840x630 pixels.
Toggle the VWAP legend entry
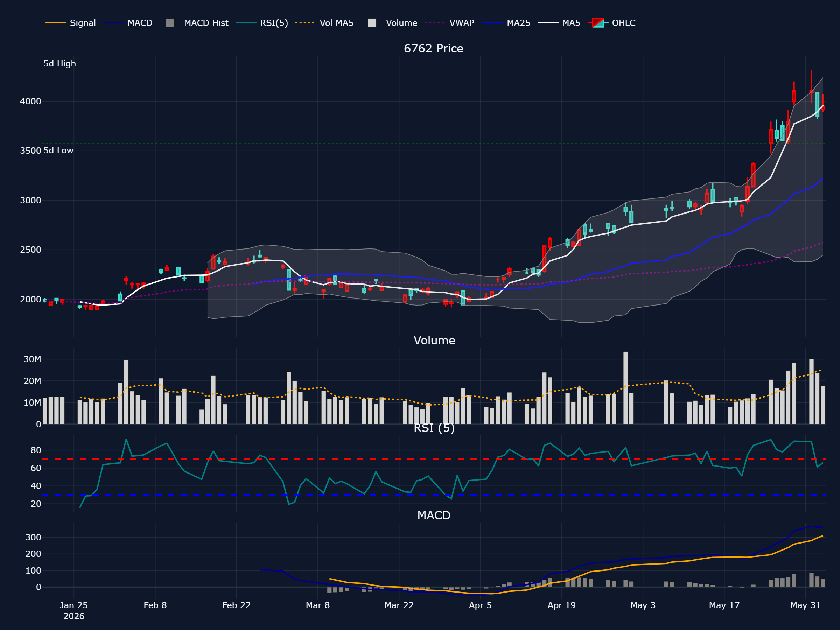pyautogui.click(x=450, y=23)
